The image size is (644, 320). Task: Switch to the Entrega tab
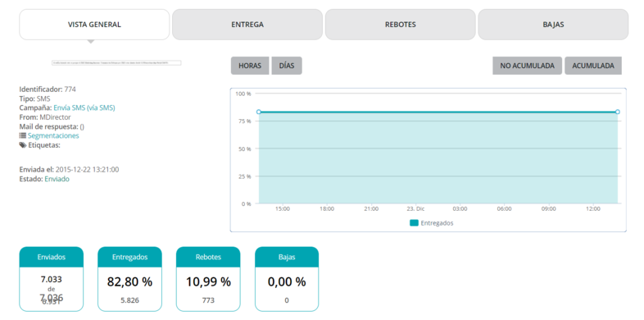tap(247, 25)
